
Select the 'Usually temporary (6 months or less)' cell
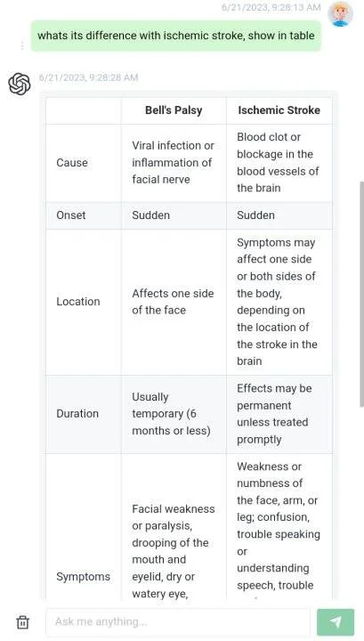click(x=174, y=414)
